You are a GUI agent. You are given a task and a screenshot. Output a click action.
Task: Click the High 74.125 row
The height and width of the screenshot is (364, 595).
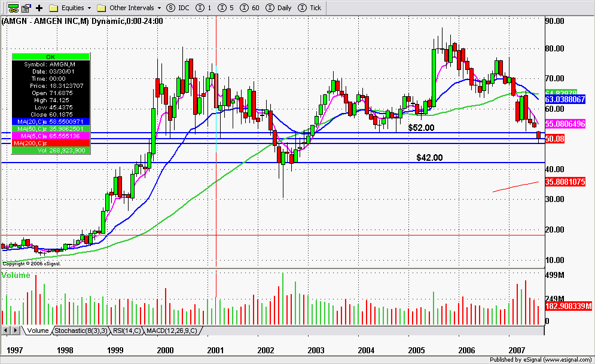click(51, 100)
